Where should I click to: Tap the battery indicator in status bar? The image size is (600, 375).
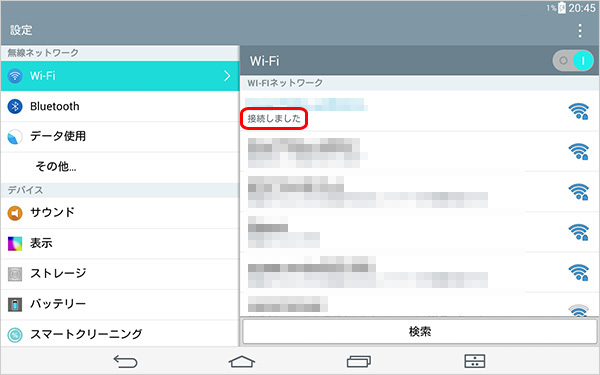pos(561,8)
